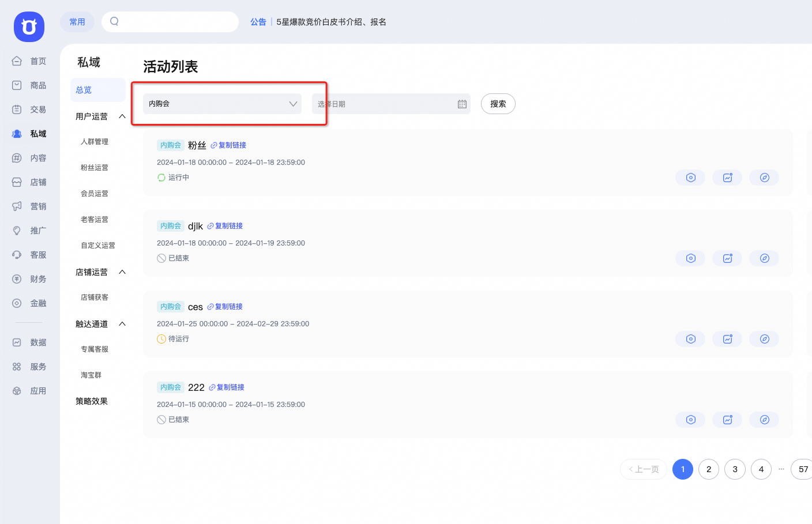Click edit icon for 粉丝 activity
The image size is (812, 524).
tap(764, 178)
